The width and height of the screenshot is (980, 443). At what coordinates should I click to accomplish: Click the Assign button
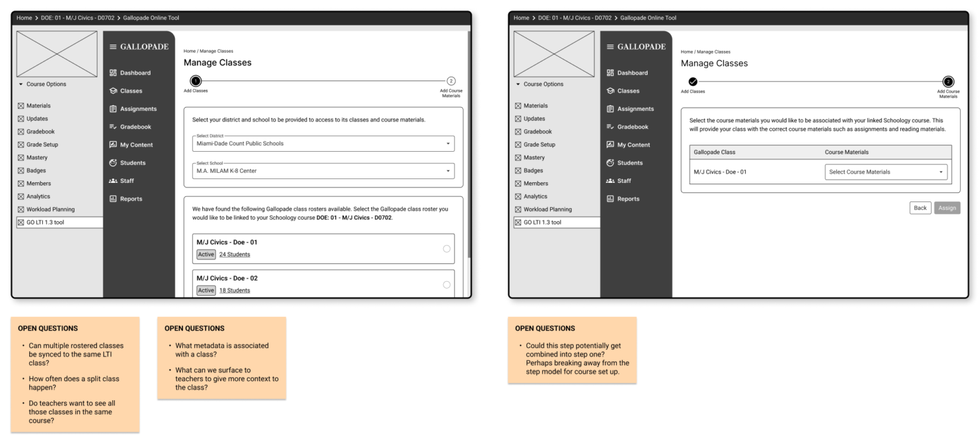tap(947, 208)
